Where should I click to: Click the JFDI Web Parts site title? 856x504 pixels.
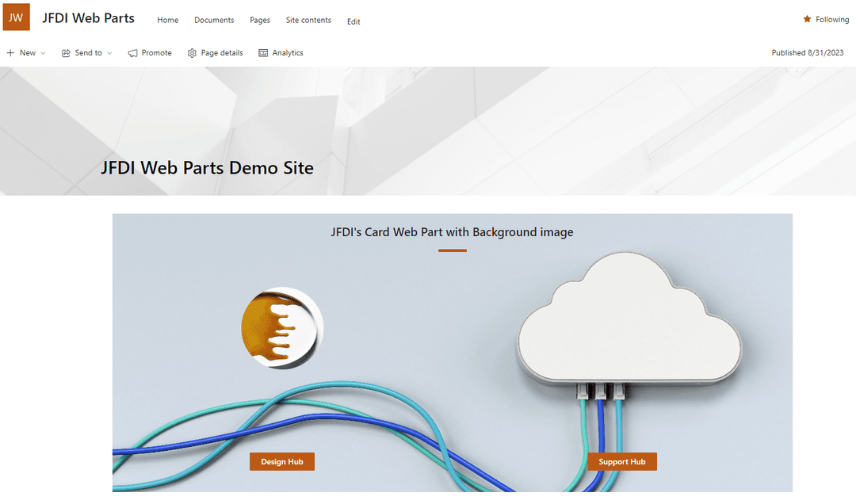point(88,18)
